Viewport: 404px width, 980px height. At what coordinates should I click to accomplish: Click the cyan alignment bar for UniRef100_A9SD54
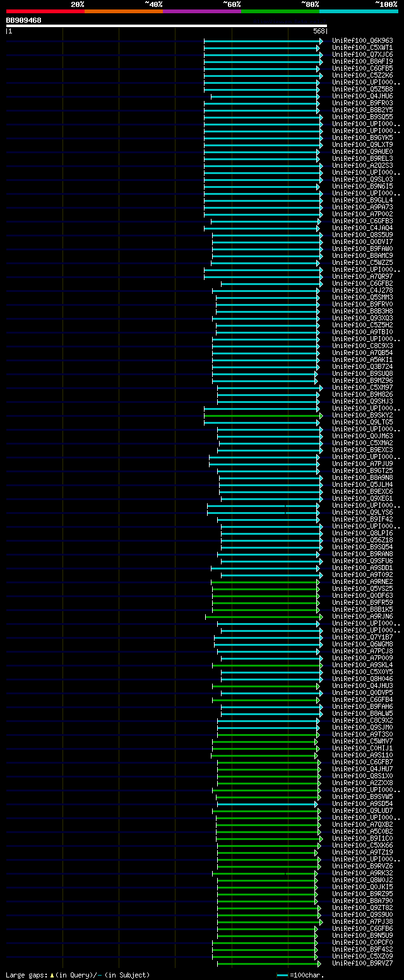[x=268, y=804]
